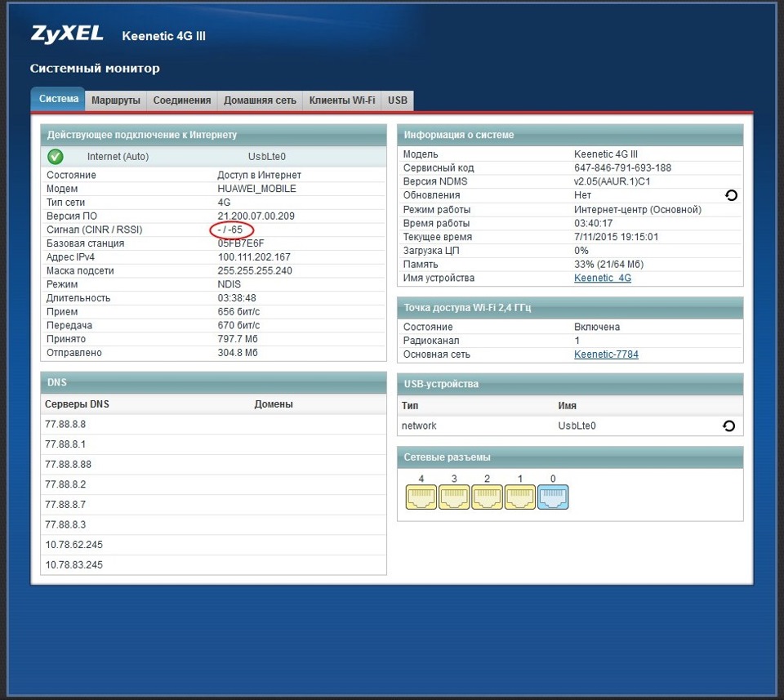The width and height of the screenshot is (784, 700).
Task: Click the green connection status checkmark icon
Action: click(x=55, y=157)
